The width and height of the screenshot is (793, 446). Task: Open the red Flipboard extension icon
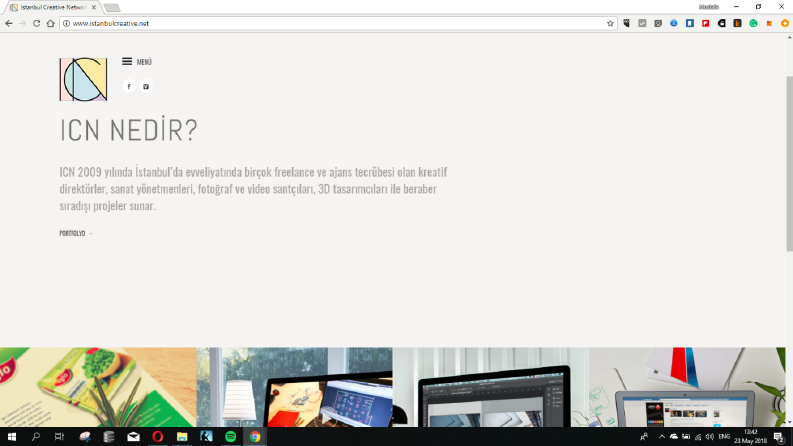coord(706,23)
